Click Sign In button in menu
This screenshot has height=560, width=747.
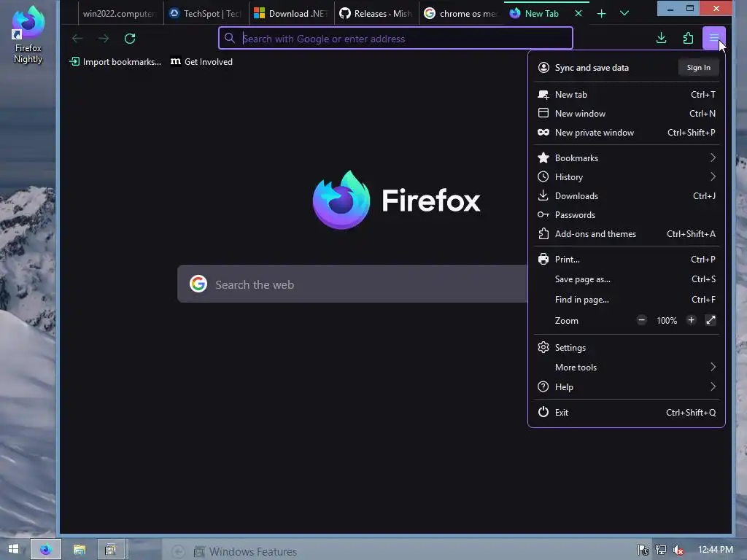click(x=698, y=68)
